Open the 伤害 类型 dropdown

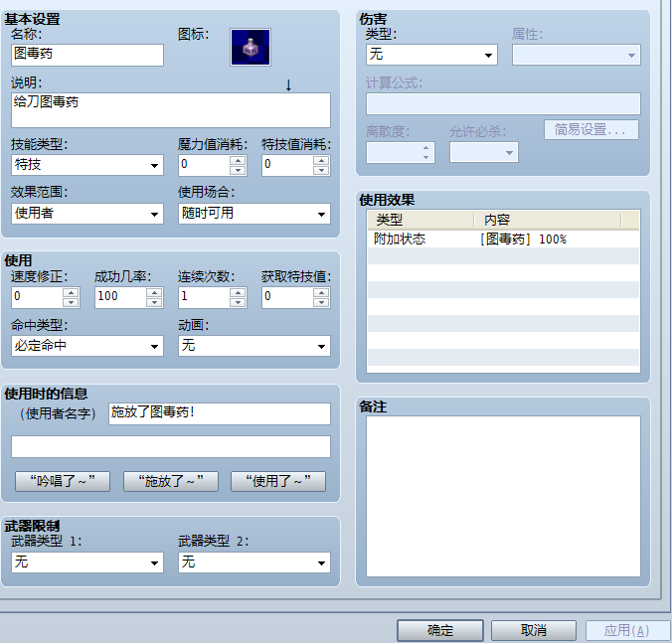click(431, 55)
